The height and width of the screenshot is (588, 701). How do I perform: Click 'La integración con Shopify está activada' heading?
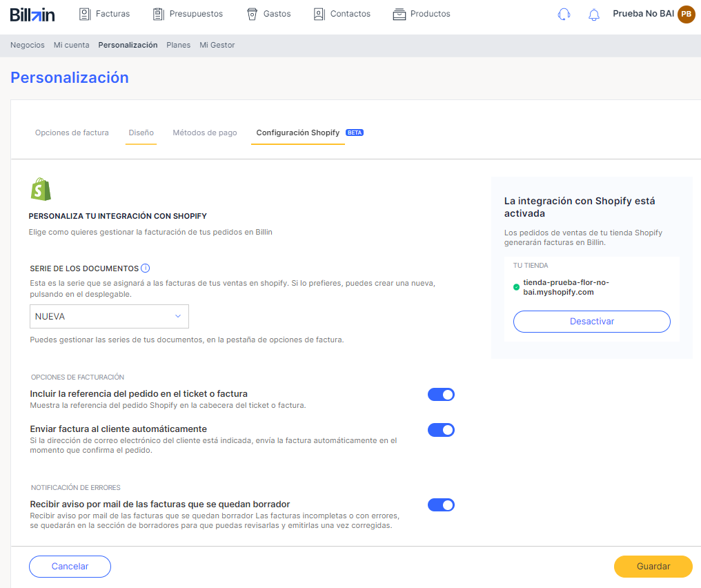(580, 207)
